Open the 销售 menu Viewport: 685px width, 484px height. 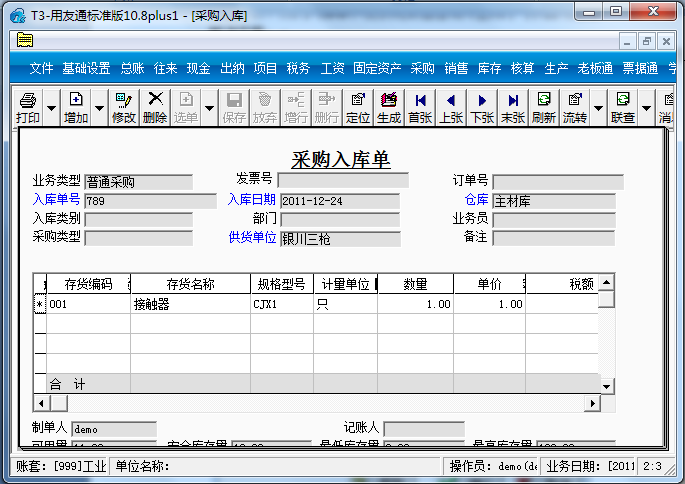[x=456, y=68]
